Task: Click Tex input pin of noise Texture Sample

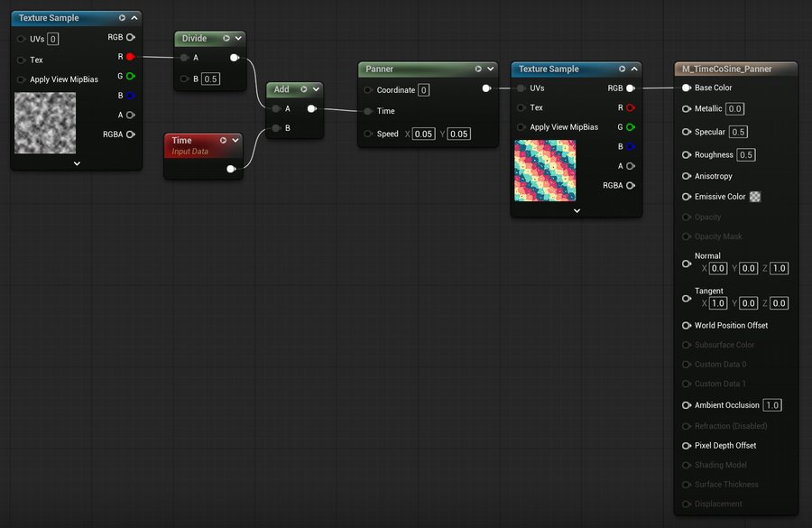Action: [22, 60]
